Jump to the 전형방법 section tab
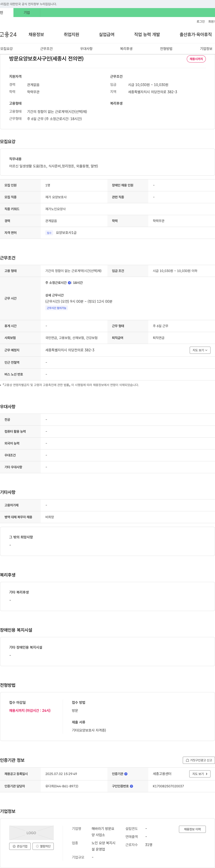This screenshot has width=215, height=868. click(166, 49)
